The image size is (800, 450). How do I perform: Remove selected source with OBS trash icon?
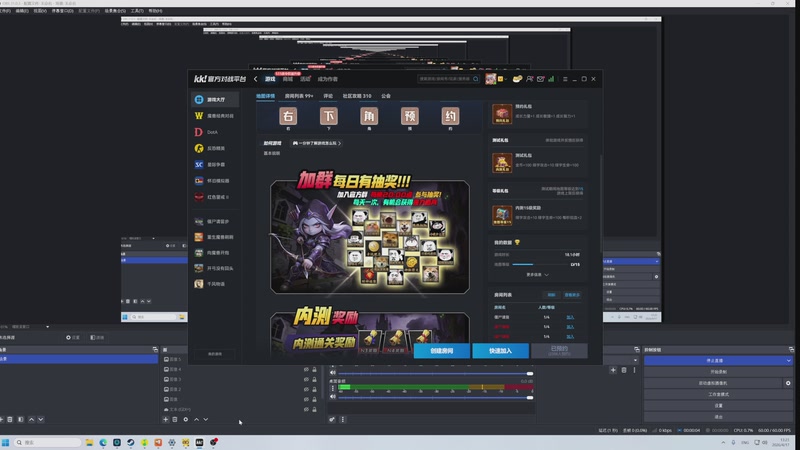point(175,419)
